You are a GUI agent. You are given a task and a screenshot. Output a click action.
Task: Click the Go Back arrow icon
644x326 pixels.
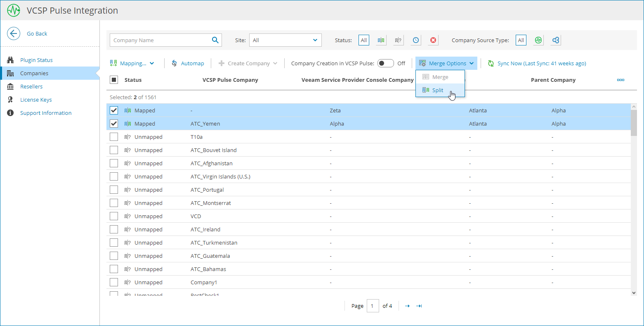[14, 33]
